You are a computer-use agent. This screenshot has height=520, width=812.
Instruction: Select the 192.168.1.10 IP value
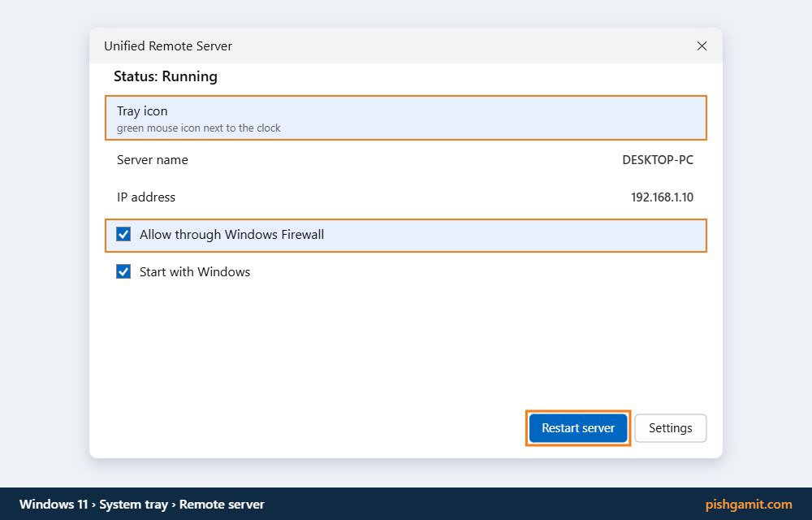coord(662,197)
